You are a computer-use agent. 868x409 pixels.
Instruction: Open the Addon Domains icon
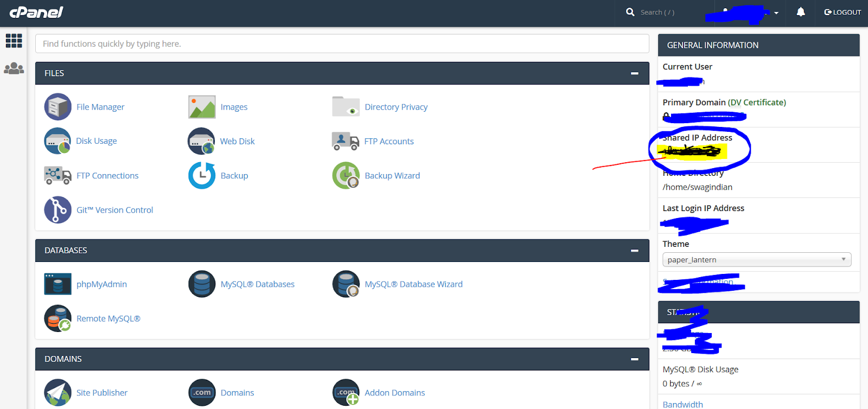click(346, 393)
